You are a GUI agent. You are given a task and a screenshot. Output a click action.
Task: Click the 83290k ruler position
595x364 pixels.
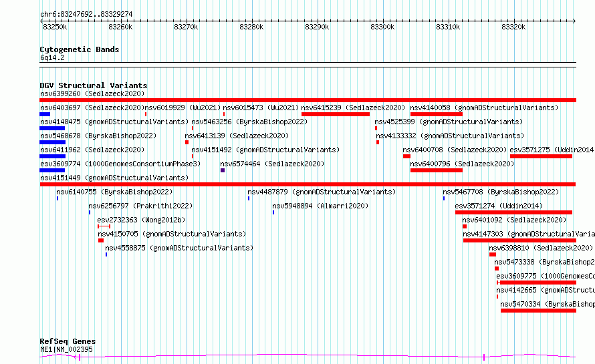(317, 27)
